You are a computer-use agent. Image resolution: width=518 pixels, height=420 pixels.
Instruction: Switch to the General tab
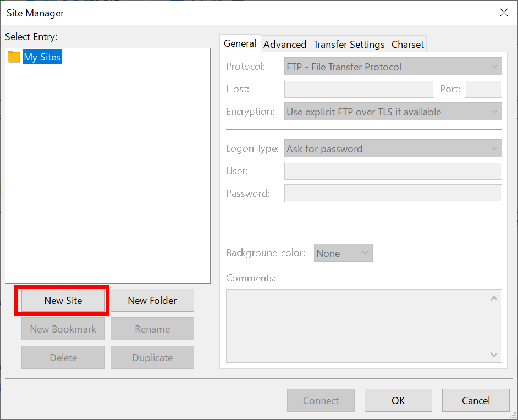tap(240, 43)
